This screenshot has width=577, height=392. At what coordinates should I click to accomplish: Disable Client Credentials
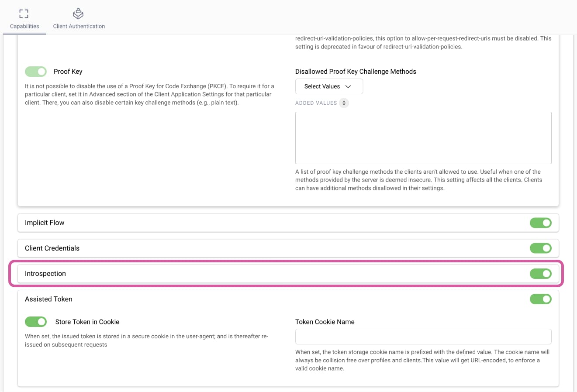(x=541, y=248)
